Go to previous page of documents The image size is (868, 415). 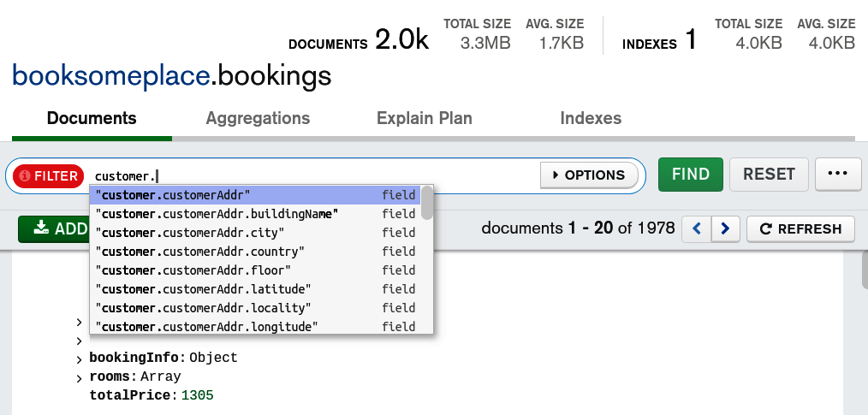pos(698,228)
